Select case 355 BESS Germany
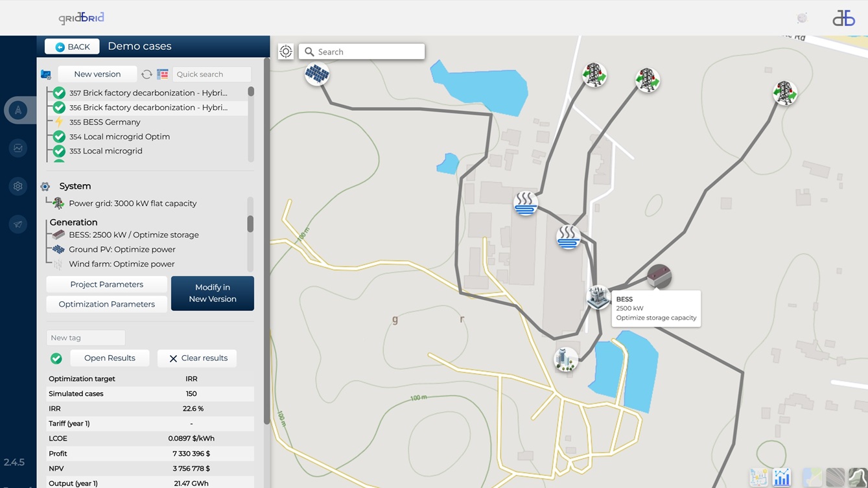The height and width of the screenshot is (488, 868). coord(104,122)
